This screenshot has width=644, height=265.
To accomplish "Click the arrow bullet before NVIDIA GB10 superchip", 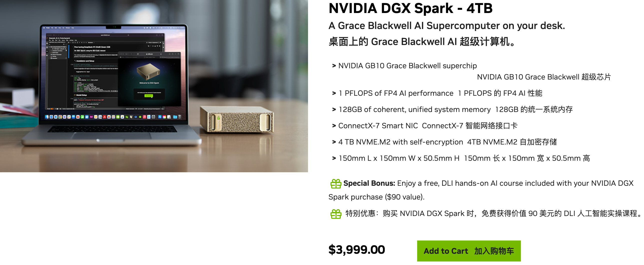I will (x=334, y=66).
